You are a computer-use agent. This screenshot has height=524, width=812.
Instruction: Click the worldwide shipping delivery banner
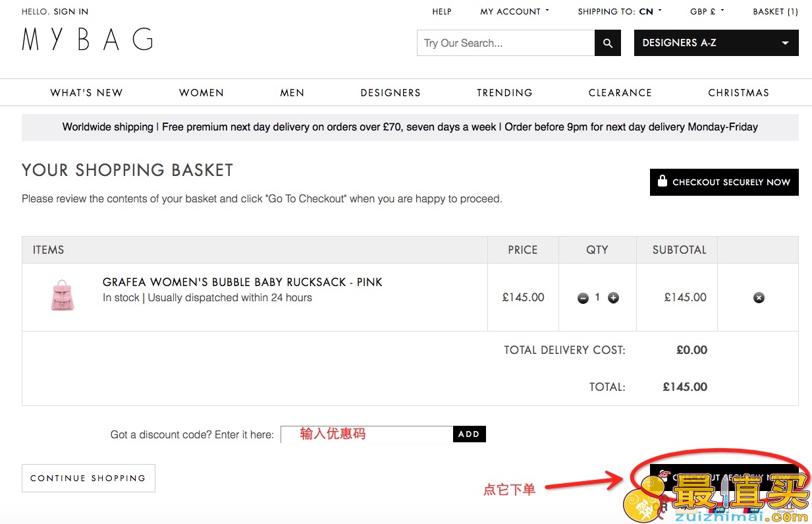[x=410, y=127]
